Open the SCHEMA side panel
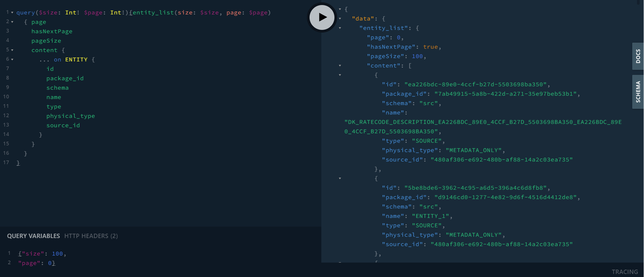 (638, 92)
